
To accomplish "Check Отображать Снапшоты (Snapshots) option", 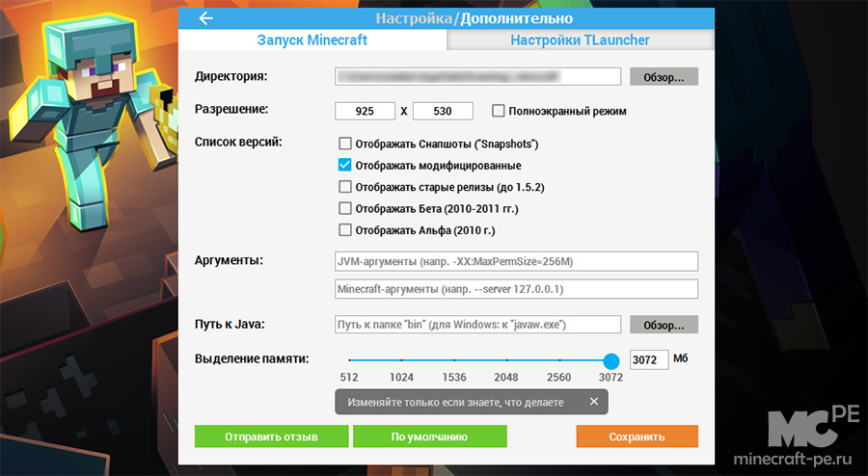I will click(x=345, y=144).
